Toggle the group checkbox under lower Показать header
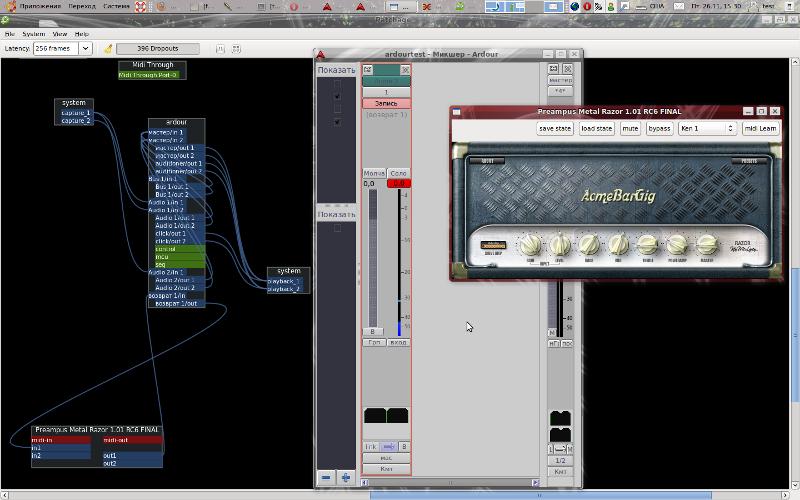Screen dimensions: 800x500 pos(337,228)
